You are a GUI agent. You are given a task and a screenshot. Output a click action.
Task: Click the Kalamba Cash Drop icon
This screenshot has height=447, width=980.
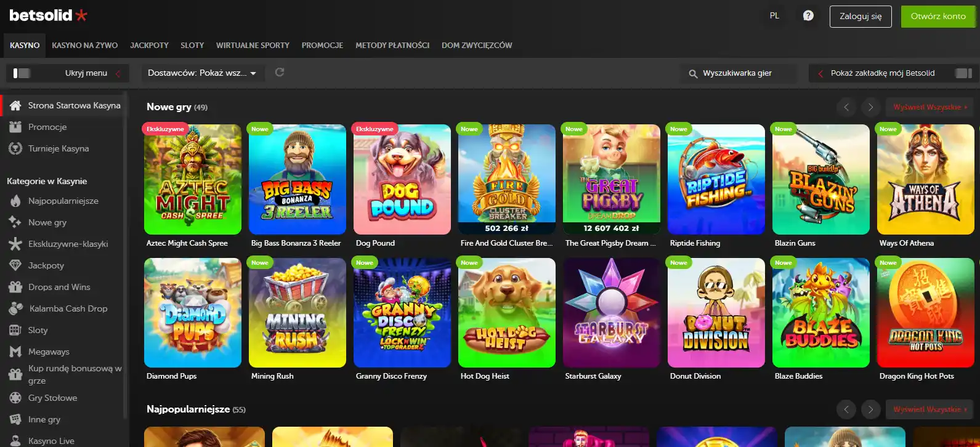coord(16,308)
